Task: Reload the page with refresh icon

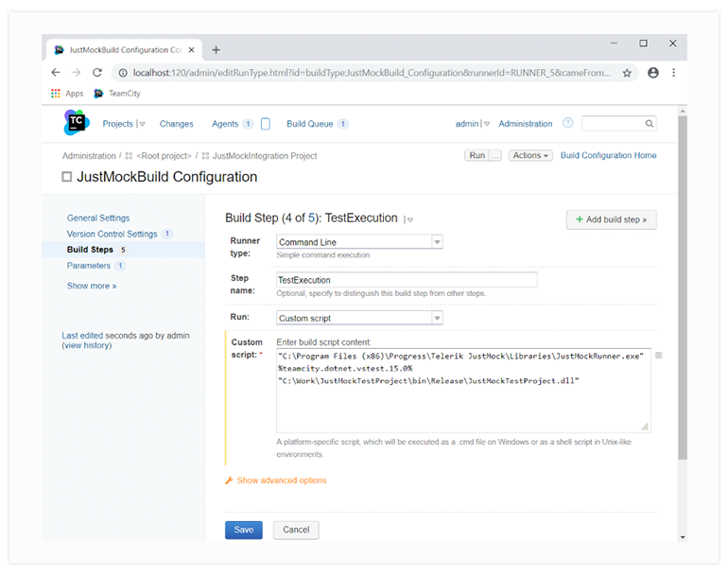Action: 97,73
